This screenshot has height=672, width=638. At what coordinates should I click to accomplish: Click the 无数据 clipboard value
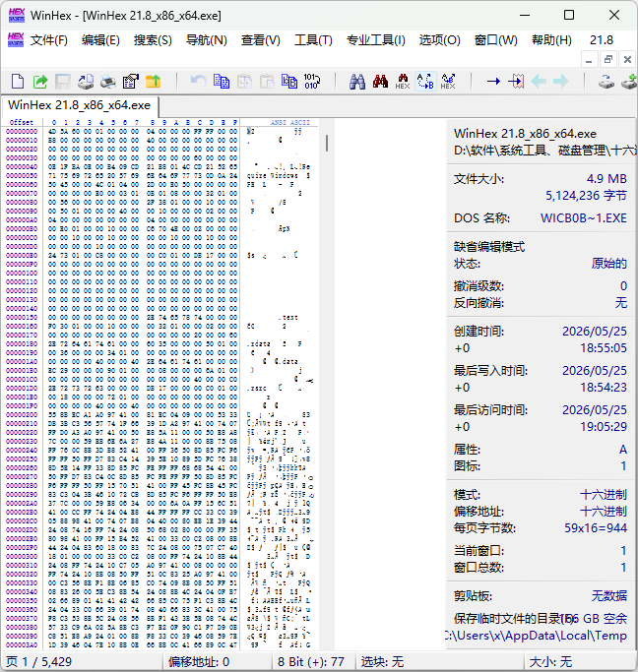click(x=609, y=595)
